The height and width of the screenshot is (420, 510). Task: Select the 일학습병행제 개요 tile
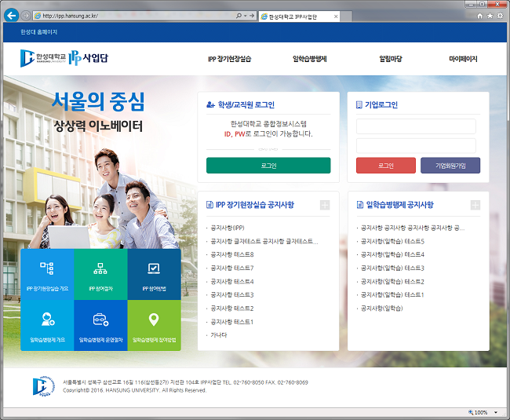click(x=46, y=325)
